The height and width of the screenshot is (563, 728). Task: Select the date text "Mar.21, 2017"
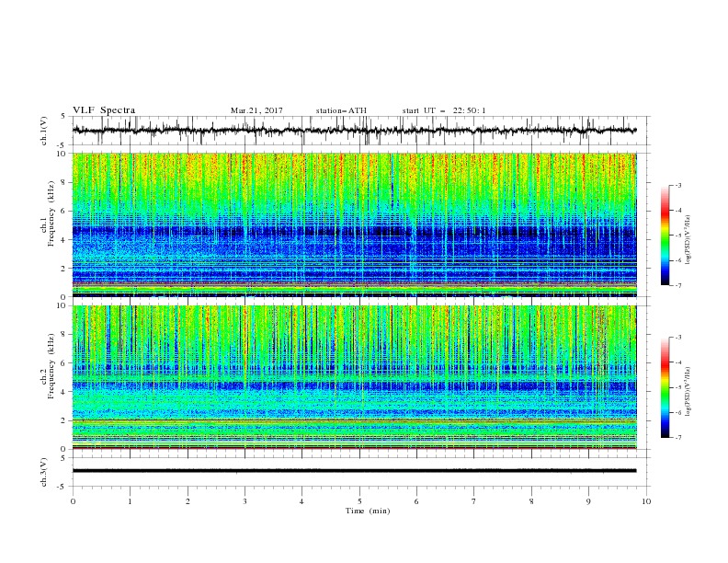tap(256, 110)
